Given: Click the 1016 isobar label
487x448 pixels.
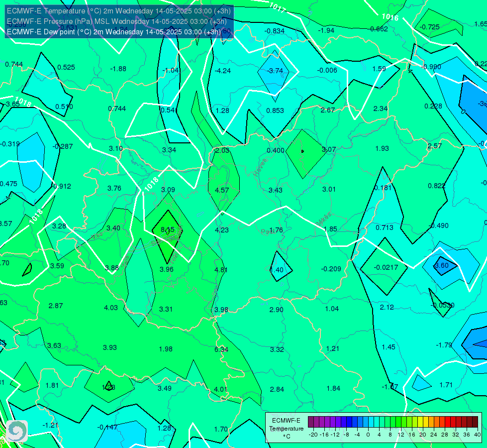Looking at the screenshot, I should pos(390,17).
